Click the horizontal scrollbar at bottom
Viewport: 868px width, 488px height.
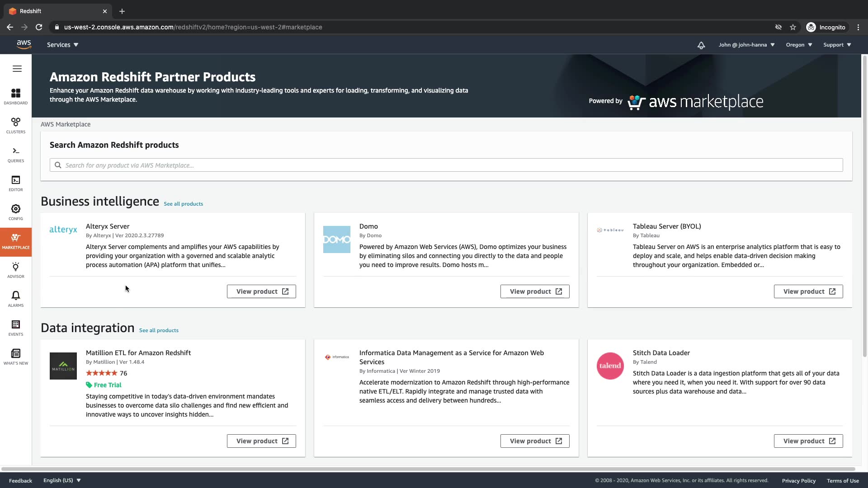click(428, 469)
